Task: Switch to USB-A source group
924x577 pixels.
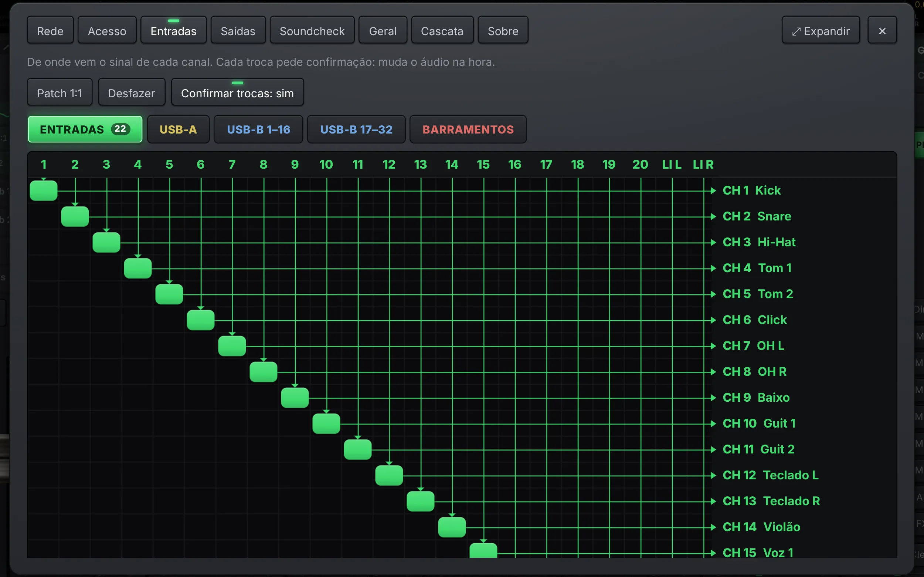Action: pyautogui.click(x=178, y=129)
